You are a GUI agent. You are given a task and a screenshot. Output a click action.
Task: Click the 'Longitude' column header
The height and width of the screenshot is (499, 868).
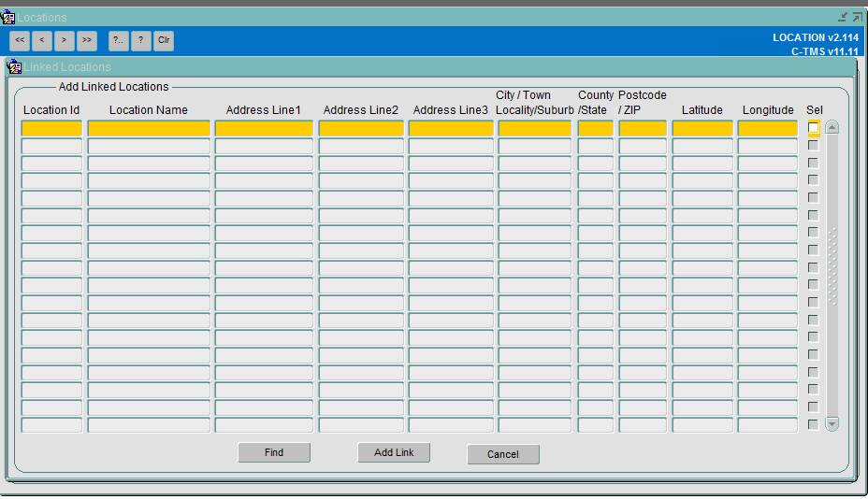(x=768, y=110)
